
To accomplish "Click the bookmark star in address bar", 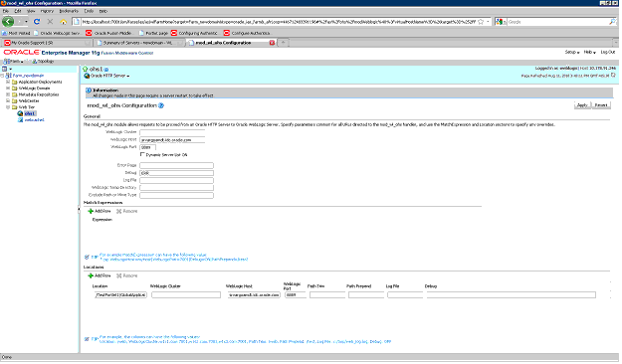I will pos(481,22).
